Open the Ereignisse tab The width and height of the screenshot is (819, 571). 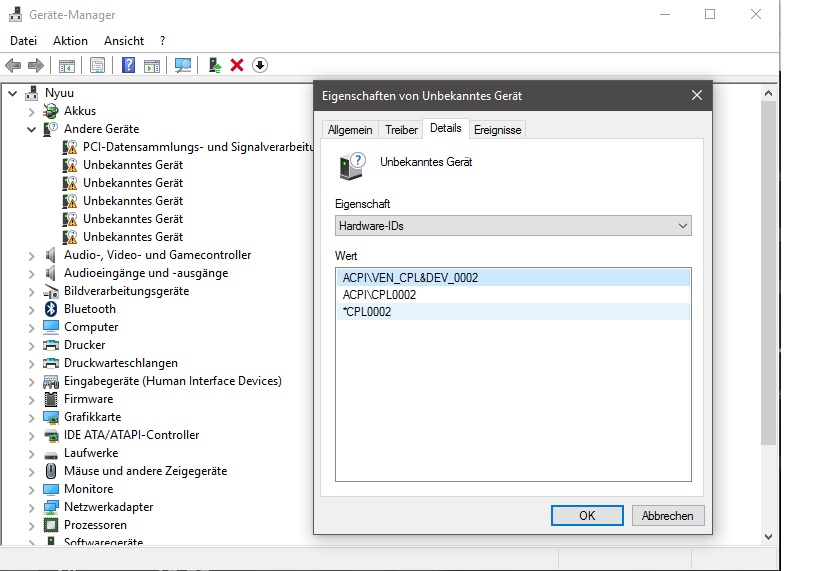[x=497, y=130]
